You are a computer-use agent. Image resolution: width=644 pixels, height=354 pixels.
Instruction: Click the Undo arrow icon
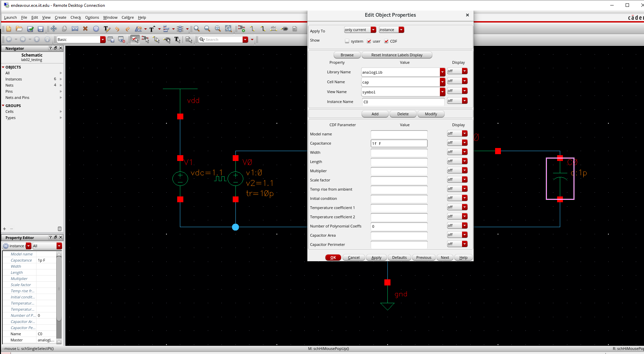coord(117,29)
